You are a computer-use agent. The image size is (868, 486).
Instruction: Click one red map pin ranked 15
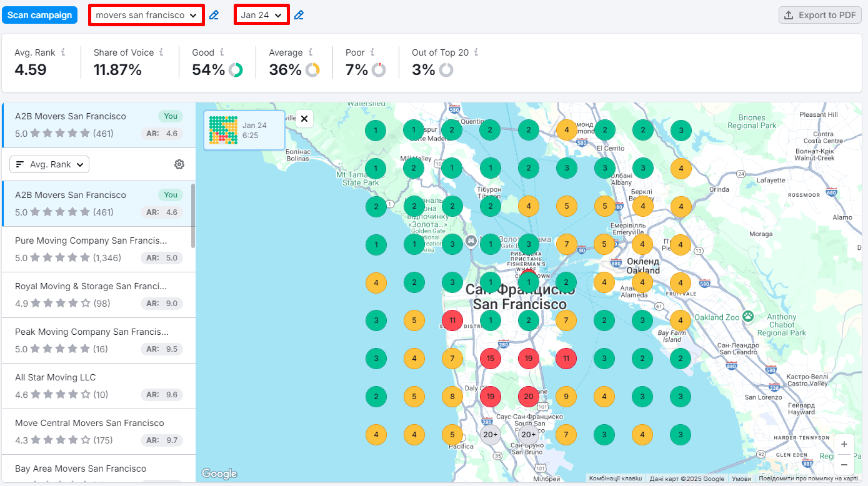(491, 359)
